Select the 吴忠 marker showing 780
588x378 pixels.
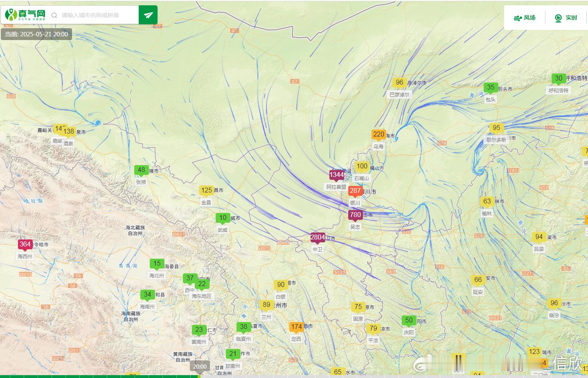pos(355,215)
